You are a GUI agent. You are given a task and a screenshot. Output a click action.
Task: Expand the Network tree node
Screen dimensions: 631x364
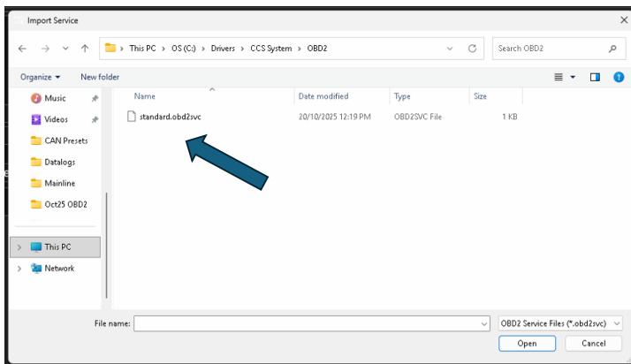click(x=19, y=269)
